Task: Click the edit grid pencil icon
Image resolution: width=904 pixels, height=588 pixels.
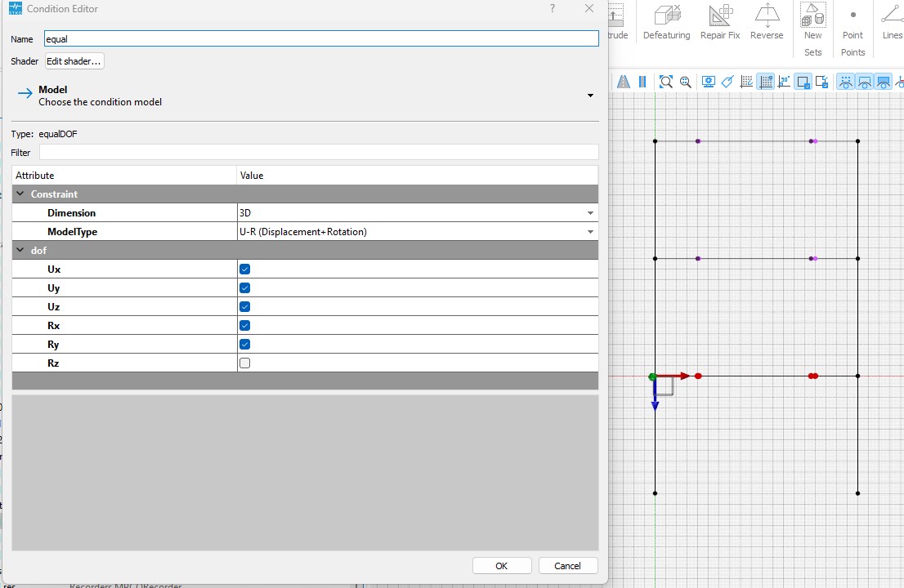Action: [746, 82]
